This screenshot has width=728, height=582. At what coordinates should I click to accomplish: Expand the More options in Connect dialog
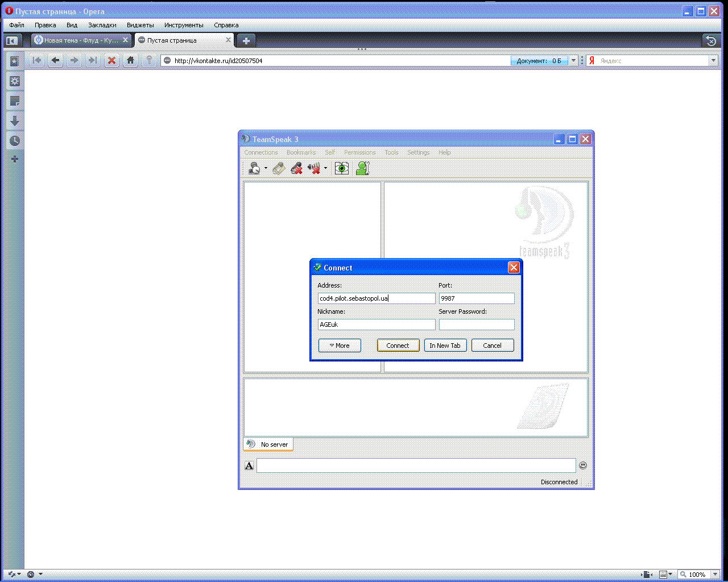(x=340, y=346)
